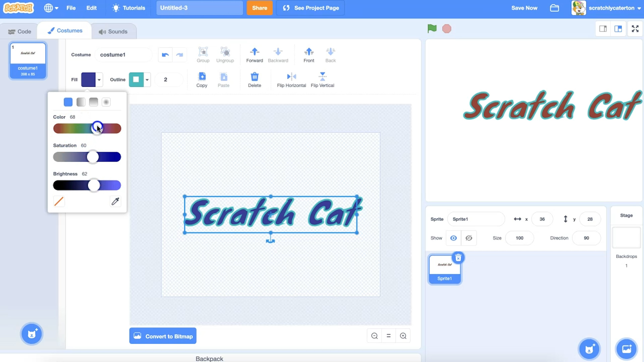Delete Sprite1 with trash badge

pos(458,258)
